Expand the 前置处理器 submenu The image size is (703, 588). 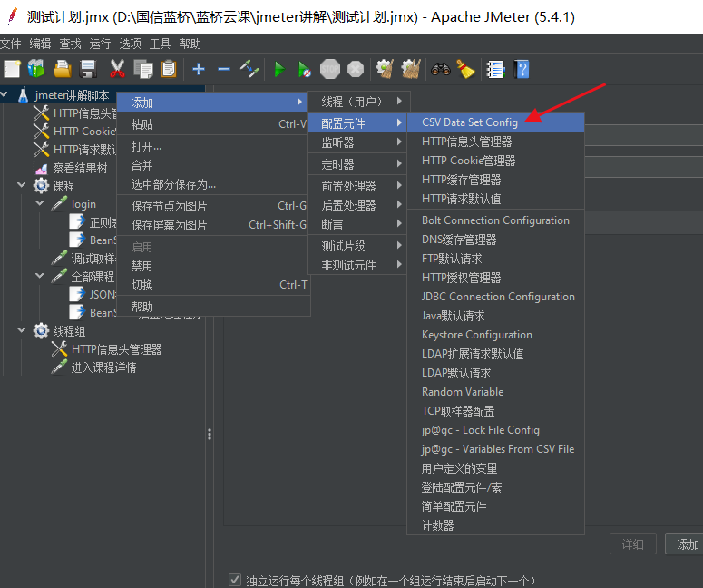(x=356, y=186)
